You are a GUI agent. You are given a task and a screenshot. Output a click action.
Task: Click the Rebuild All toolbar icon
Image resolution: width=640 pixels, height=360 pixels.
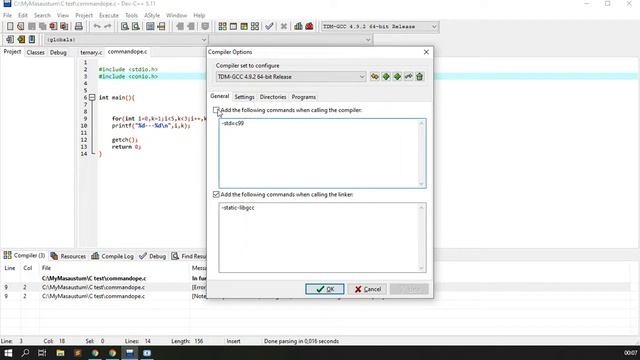(255, 27)
